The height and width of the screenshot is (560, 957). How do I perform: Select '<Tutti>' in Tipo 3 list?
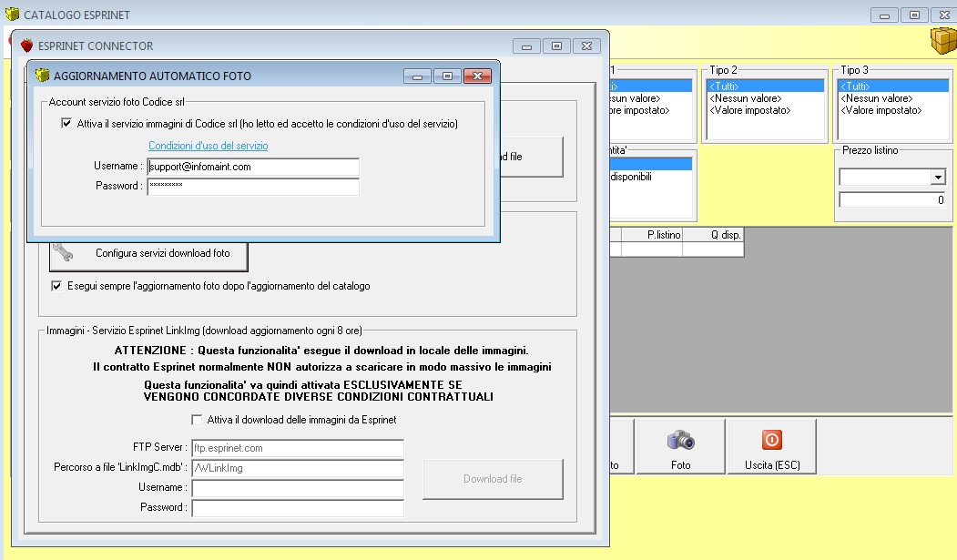click(x=893, y=86)
